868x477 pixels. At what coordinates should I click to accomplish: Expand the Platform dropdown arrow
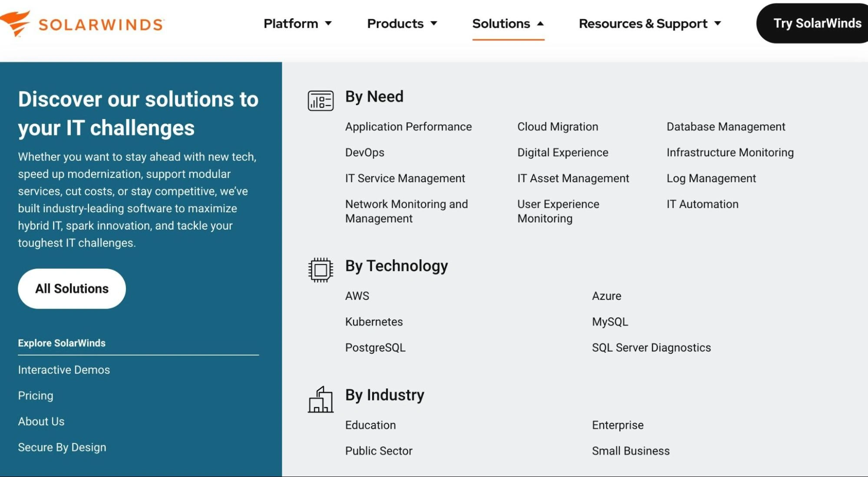click(x=328, y=23)
